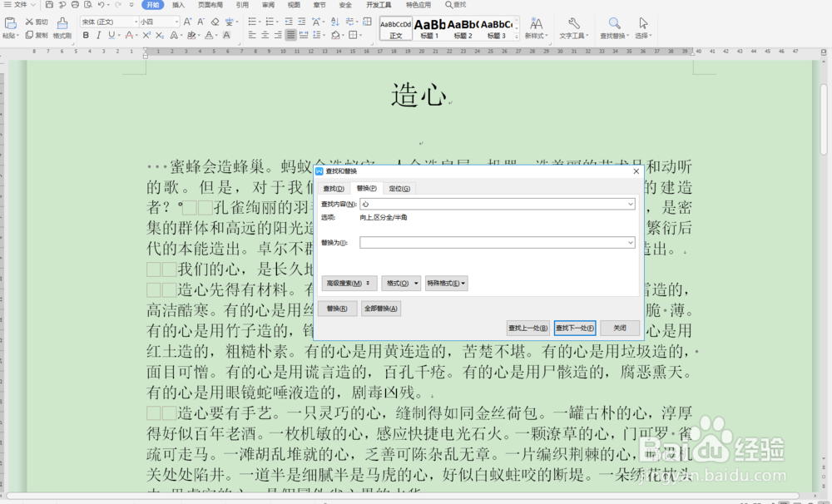The width and height of the screenshot is (832, 504).
Task: Apply the Heading 1 (标题 1) style
Action: click(429, 28)
